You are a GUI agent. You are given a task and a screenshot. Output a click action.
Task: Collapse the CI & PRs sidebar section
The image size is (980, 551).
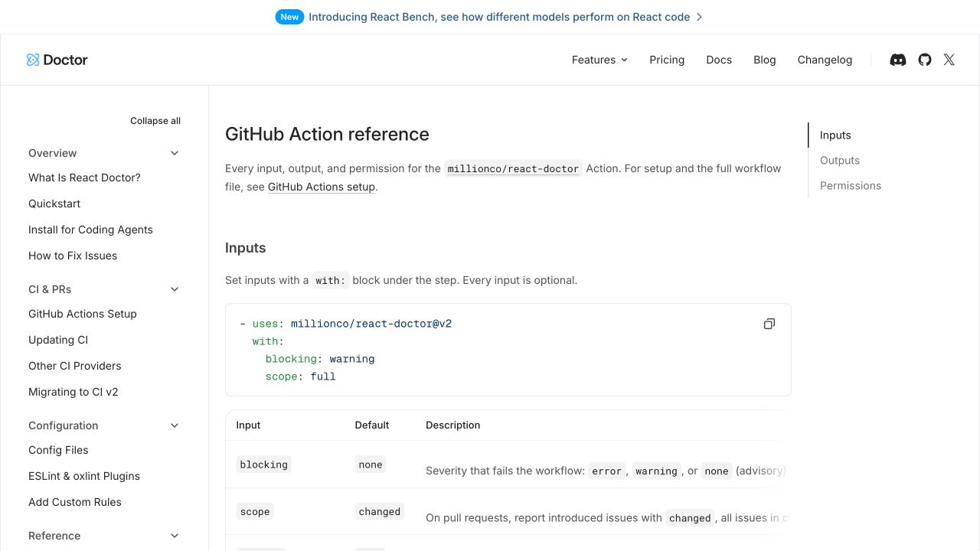(175, 289)
